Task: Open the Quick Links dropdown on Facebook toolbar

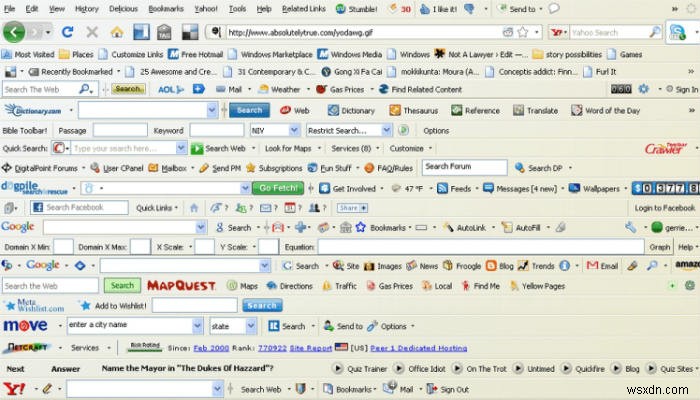Action: pyautogui.click(x=157, y=208)
